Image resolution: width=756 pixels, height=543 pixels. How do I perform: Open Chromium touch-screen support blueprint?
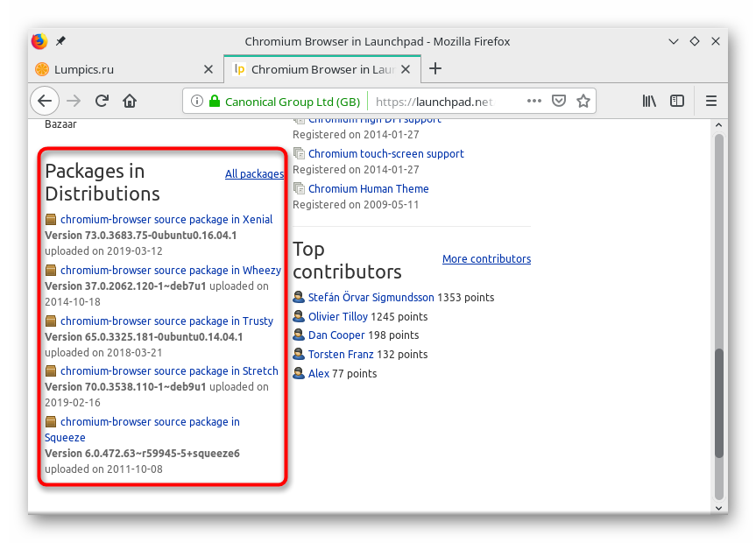[x=385, y=154]
